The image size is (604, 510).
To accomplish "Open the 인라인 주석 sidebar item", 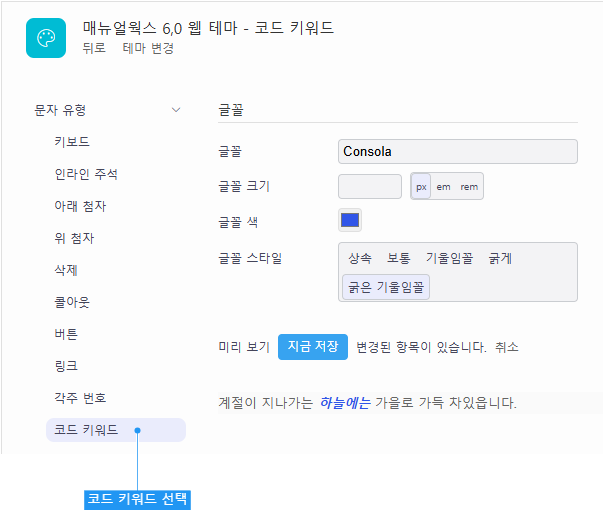I will (86, 174).
